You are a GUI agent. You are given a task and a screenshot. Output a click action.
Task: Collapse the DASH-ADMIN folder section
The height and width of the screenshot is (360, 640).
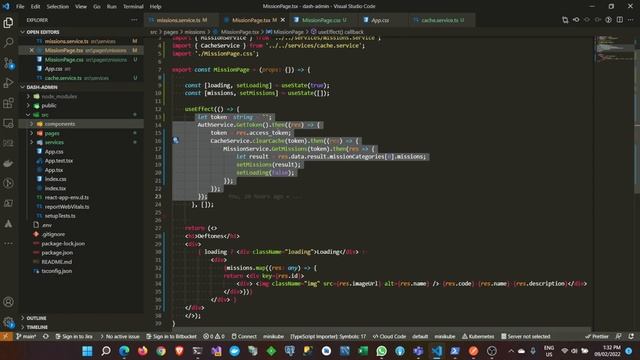[x=22, y=87]
